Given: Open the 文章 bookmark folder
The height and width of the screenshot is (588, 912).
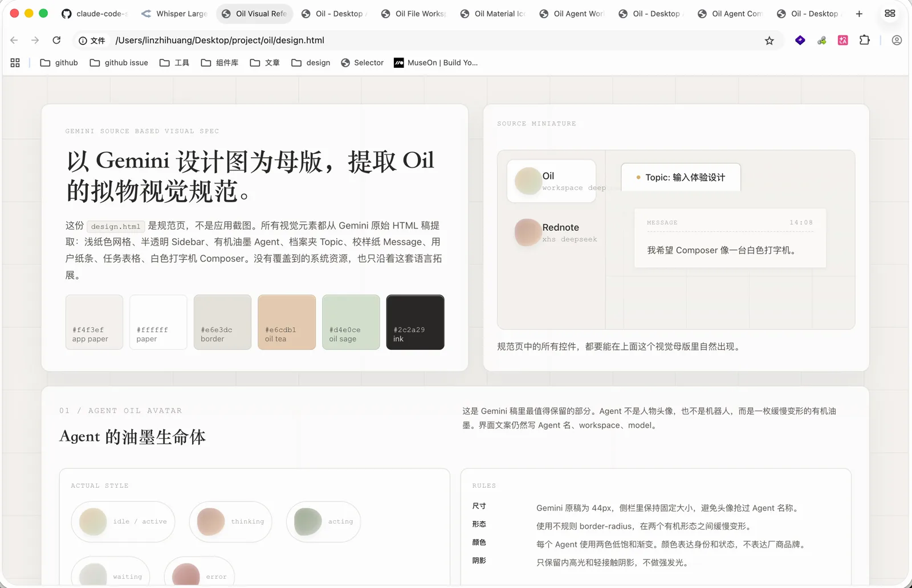Looking at the screenshot, I should [x=265, y=63].
